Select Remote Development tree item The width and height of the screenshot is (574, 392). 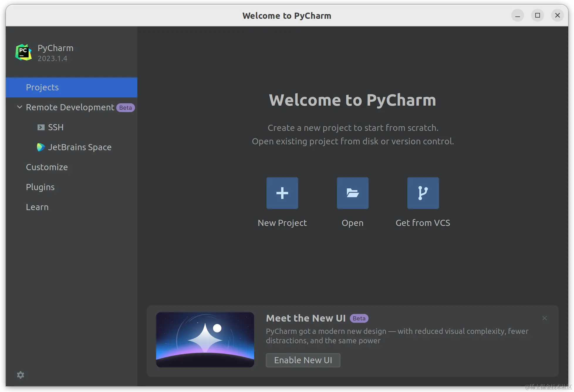pyautogui.click(x=70, y=107)
